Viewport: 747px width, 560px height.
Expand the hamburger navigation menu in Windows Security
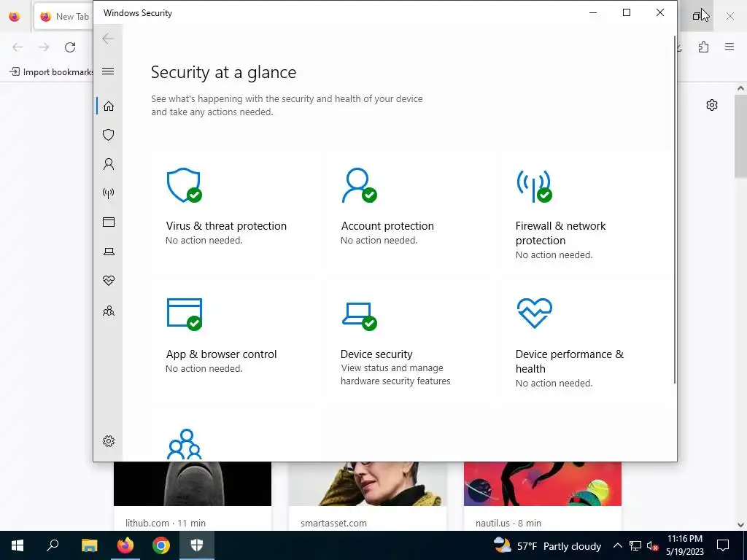pyautogui.click(x=108, y=71)
